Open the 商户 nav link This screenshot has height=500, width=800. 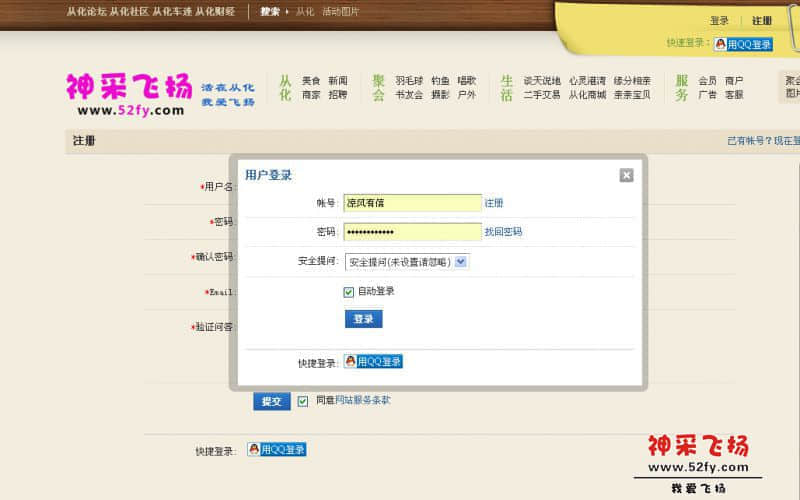coord(734,81)
